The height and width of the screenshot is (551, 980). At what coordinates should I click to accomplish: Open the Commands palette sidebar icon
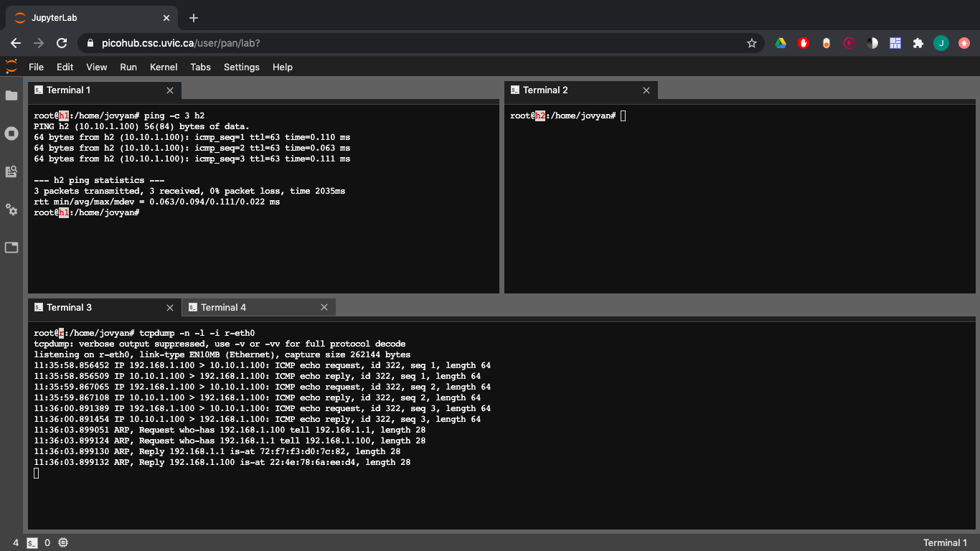click(11, 171)
